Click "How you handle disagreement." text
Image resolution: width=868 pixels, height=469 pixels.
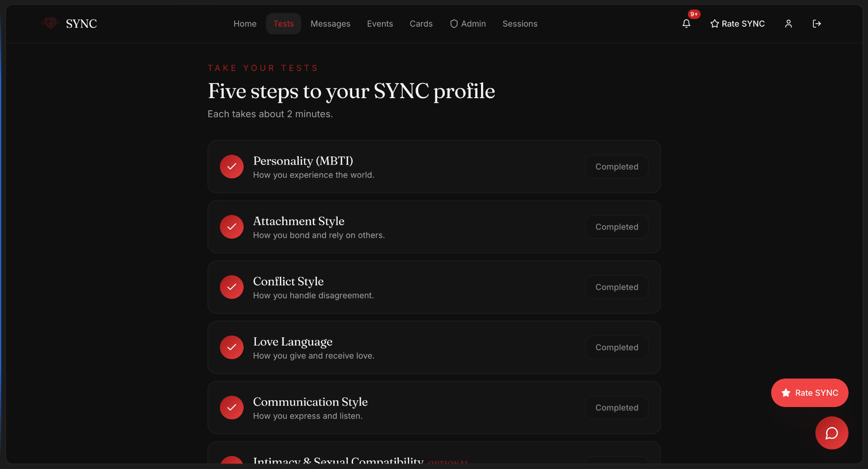click(313, 295)
